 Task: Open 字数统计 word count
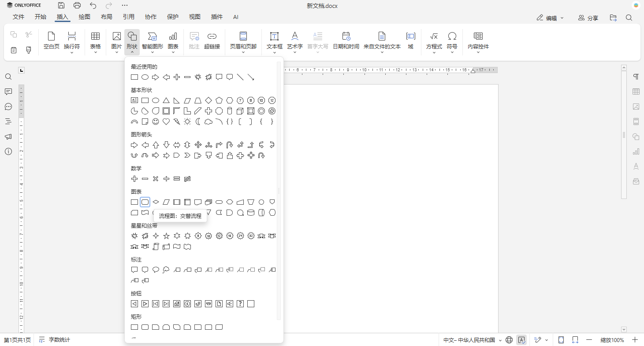(x=55, y=340)
